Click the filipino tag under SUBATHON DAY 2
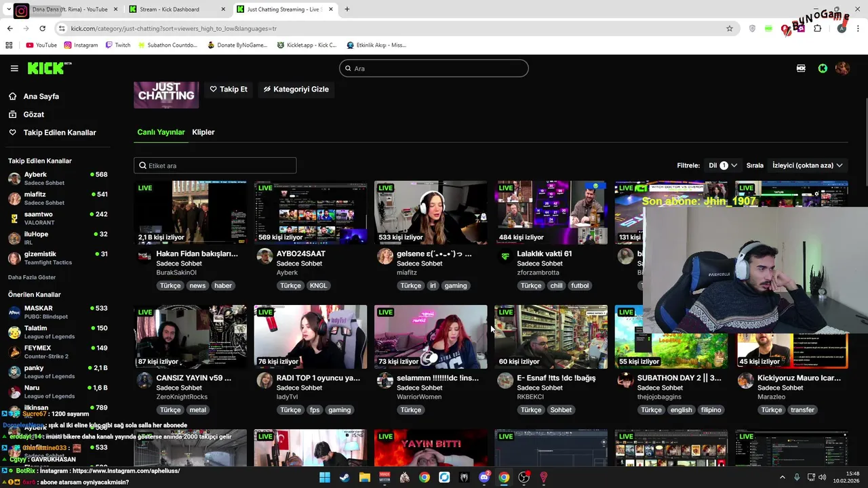The image size is (868, 488). [711, 410]
